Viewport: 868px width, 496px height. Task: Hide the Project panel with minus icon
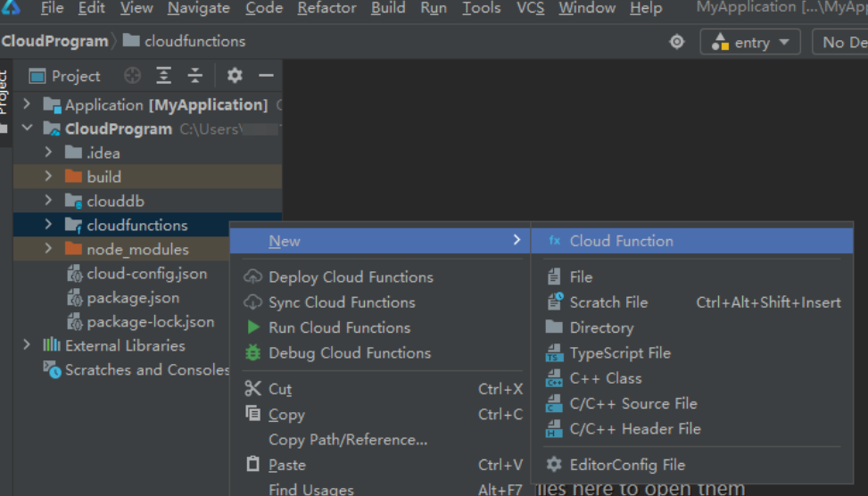(x=266, y=76)
